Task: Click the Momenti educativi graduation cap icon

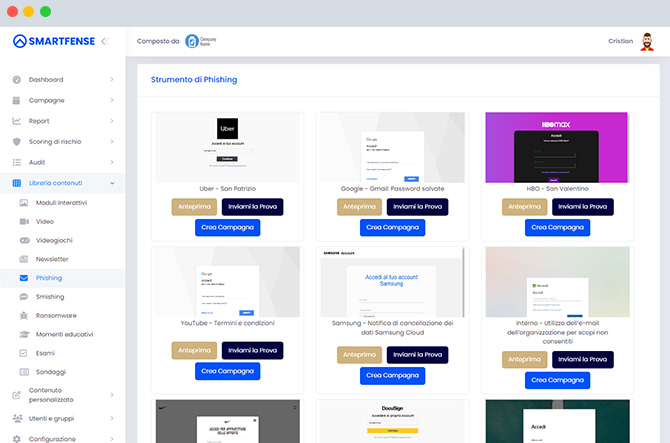Action: [x=24, y=334]
